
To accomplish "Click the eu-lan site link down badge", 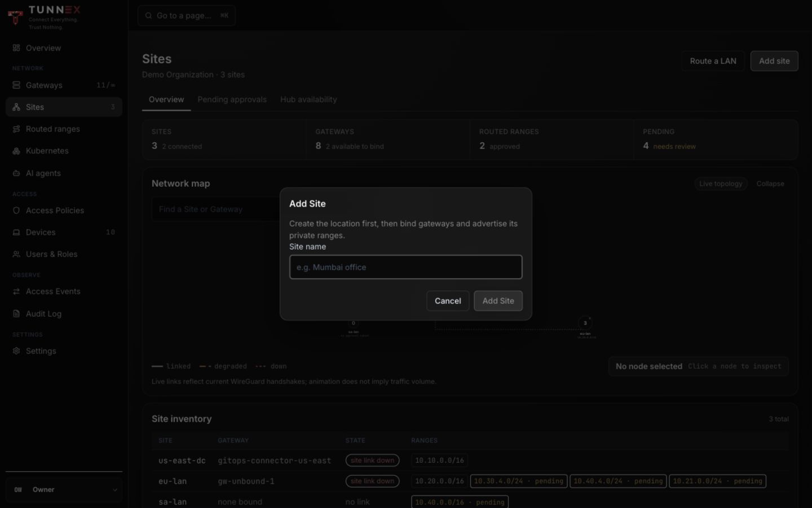I will click(373, 481).
